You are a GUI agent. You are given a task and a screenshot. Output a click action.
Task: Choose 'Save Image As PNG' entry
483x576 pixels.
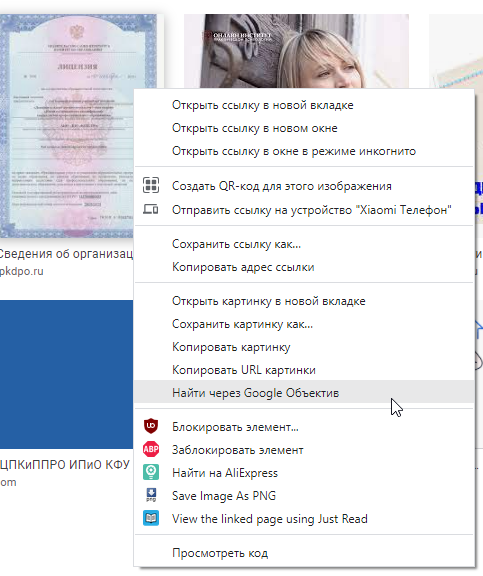[305, 496]
